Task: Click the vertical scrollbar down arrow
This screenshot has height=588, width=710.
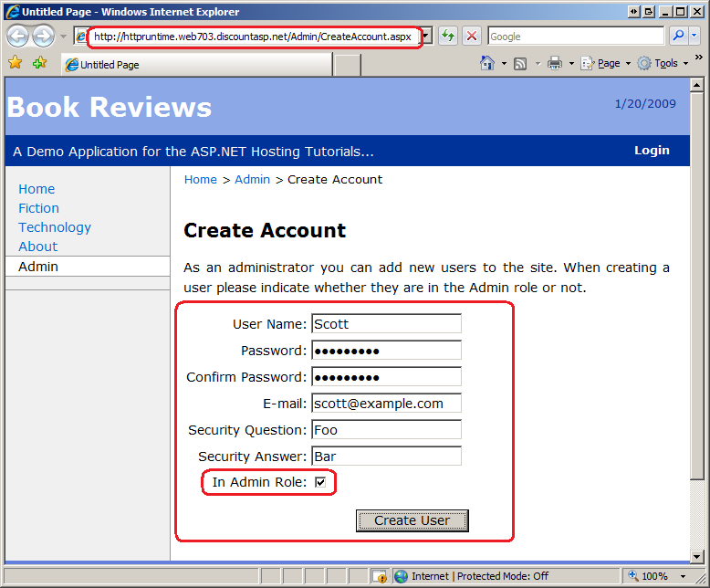Action: (x=696, y=555)
